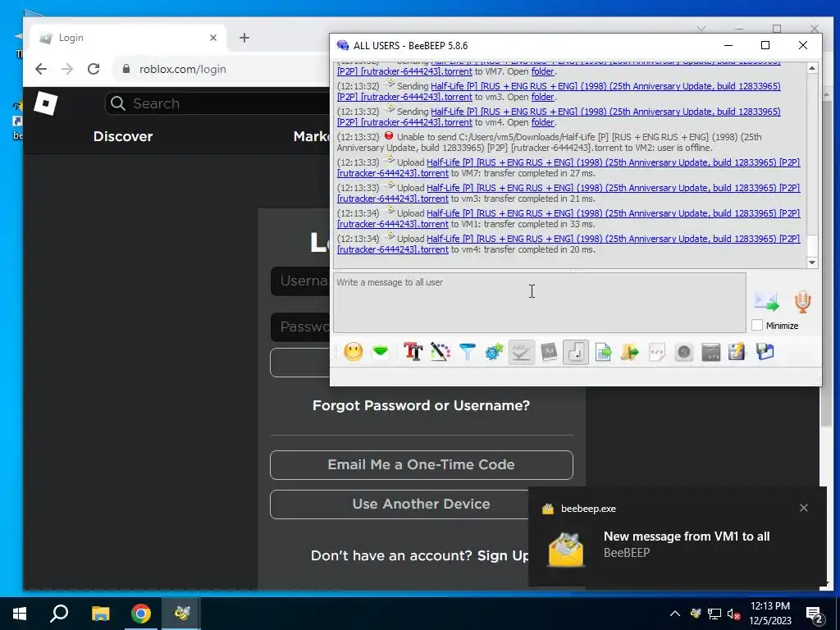Open the torrent file link uploaded to vm4
This screenshot has width=840, height=630.
coord(568,244)
